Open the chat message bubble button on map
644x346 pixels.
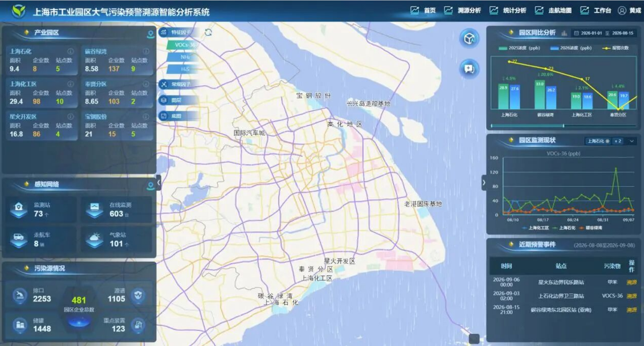469,69
